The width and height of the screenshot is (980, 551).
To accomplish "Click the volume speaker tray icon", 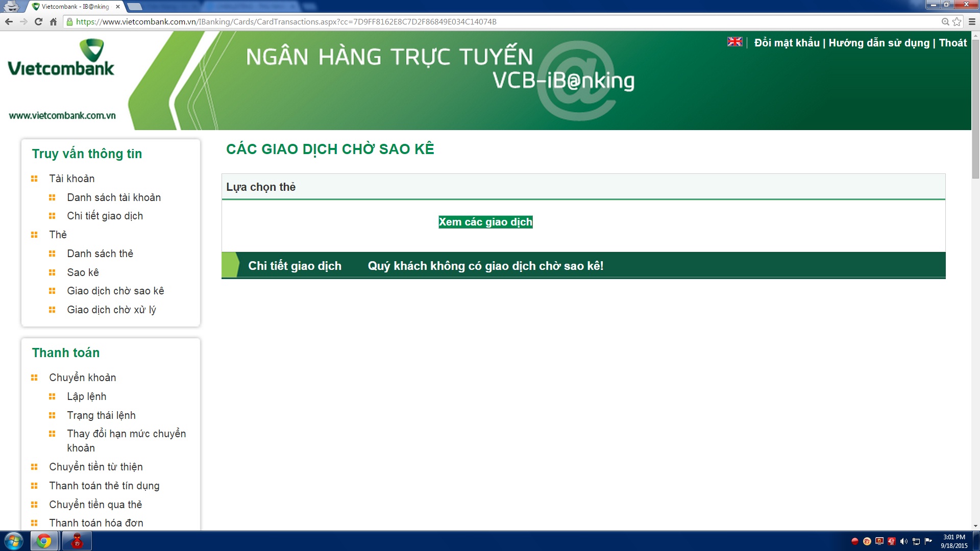I will [903, 541].
